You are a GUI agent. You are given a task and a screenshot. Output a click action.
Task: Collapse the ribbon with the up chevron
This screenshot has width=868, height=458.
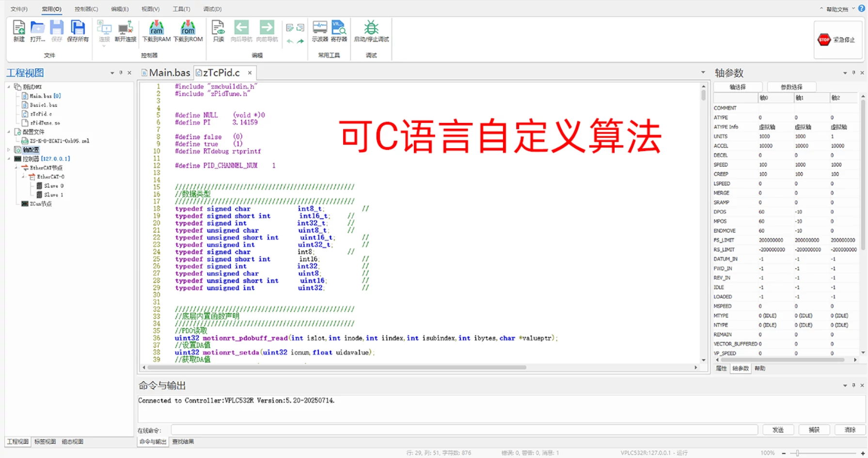tap(821, 9)
